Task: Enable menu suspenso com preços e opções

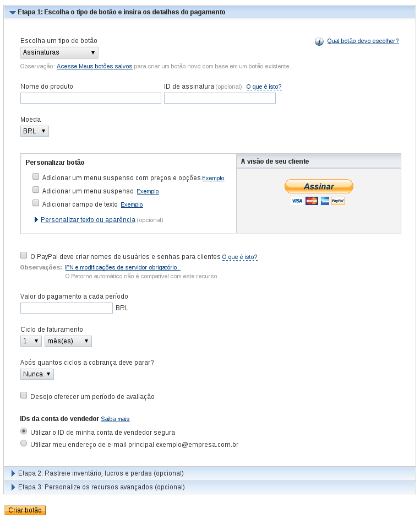Action: (x=36, y=176)
